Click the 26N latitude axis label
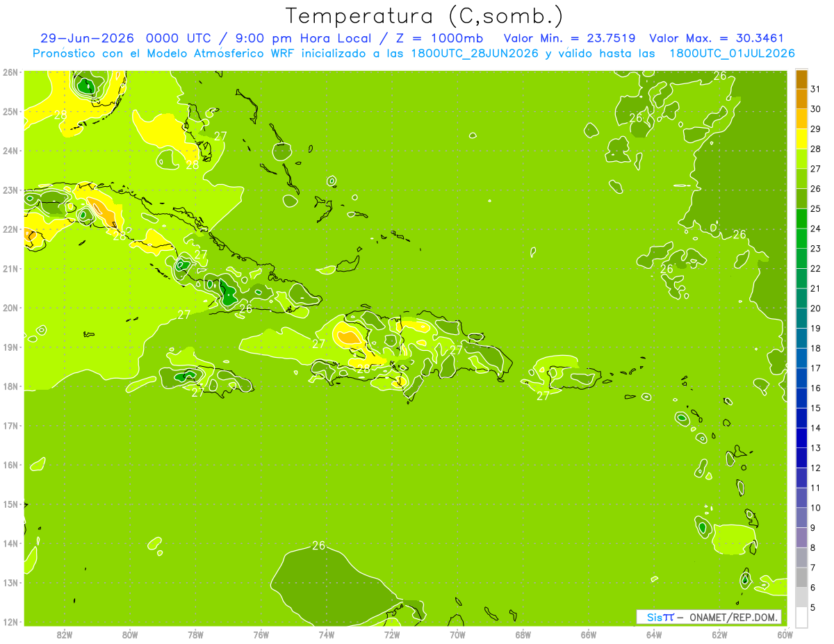 click(x=10, y=72)
